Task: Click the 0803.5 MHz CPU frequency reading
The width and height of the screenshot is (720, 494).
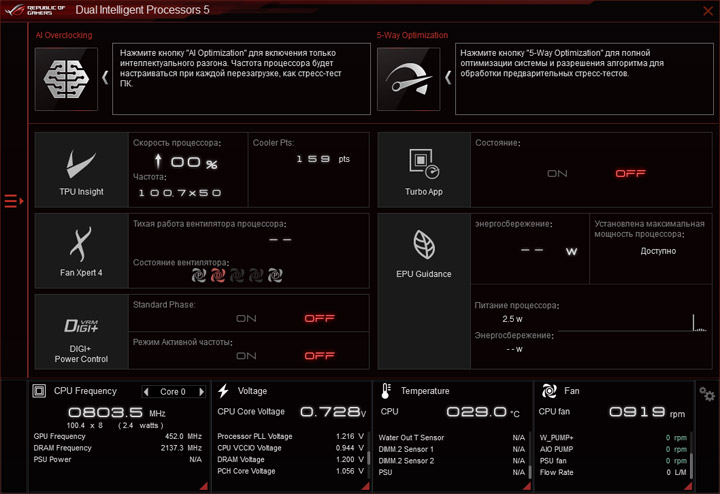Action: 117,412
